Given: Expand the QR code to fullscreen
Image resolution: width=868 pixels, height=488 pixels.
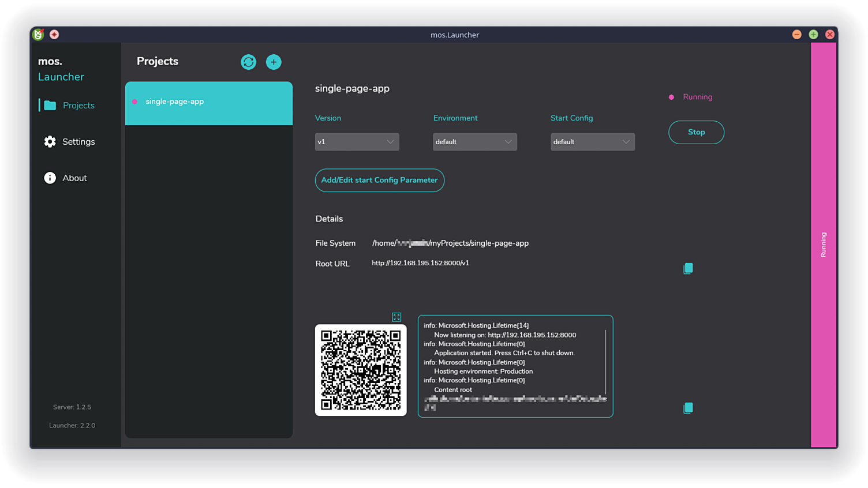Looking at the screenshot, I should 396,317.
